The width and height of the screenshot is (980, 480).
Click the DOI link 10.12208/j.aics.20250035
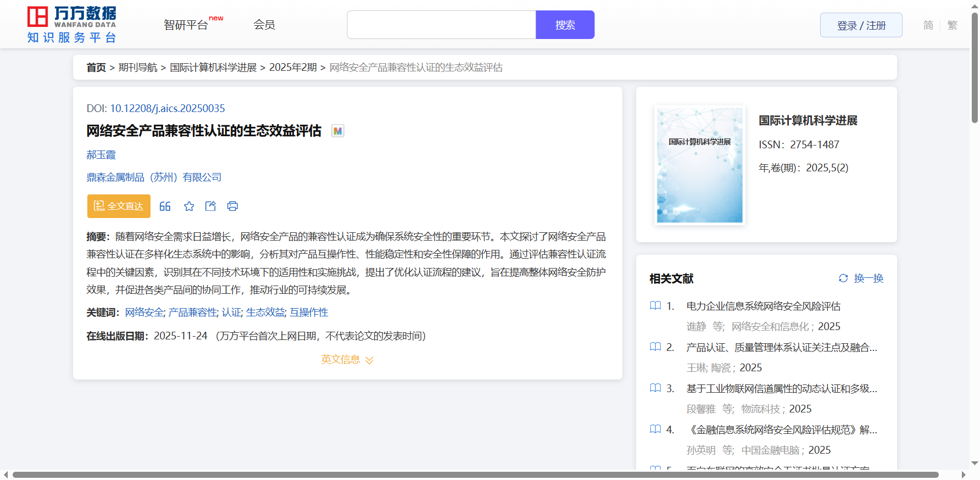pyautogui.click(x=167, y=109)
